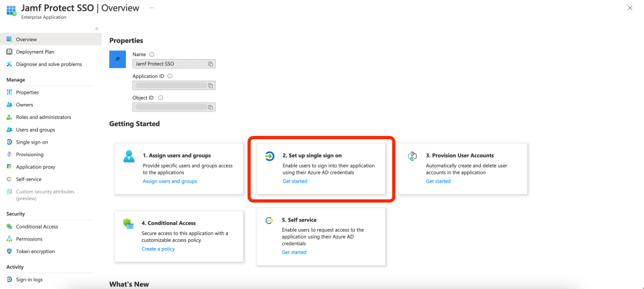Screen dimensions: 644x289
Task: Click info icon next to Name
Action: coord(152,55)
